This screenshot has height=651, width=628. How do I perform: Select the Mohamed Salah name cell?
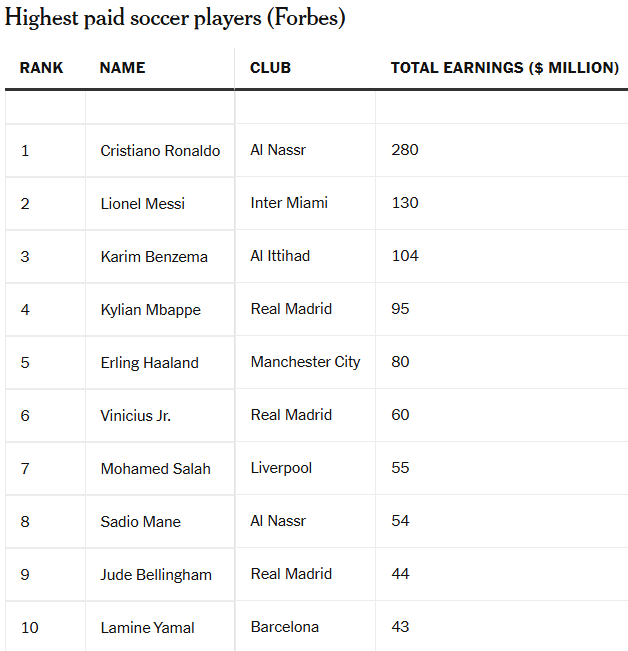click(x=155, y=469)
